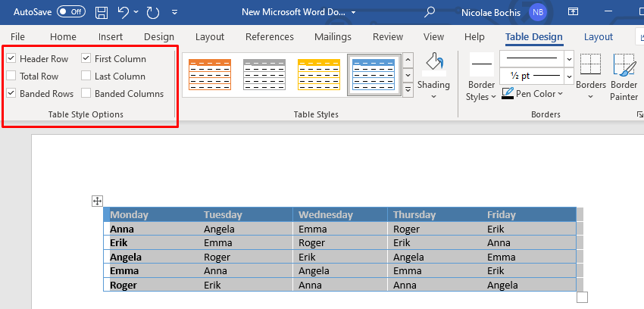
Task: Expand the Table Styles gallery more arrow
Action: [x=408, y=90]
